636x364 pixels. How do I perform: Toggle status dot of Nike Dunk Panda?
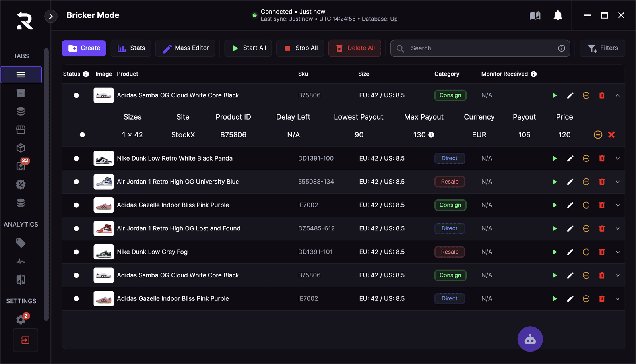(76, 159)
